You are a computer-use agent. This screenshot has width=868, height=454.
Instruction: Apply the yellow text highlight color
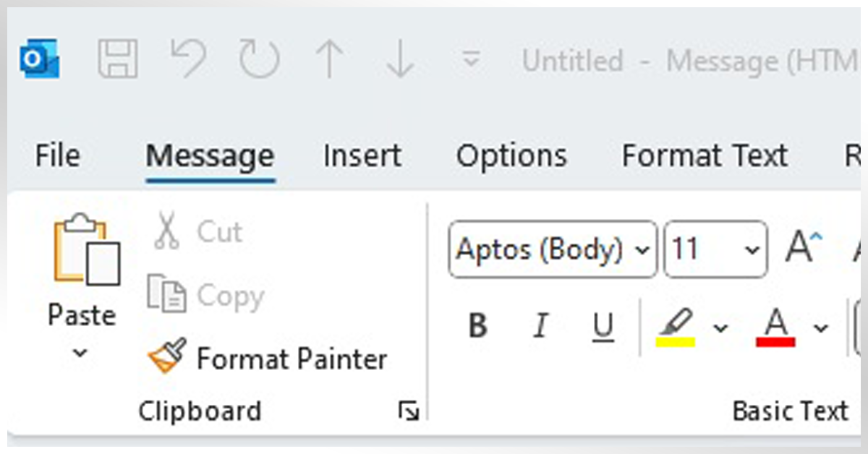click(x=676, y=327)
